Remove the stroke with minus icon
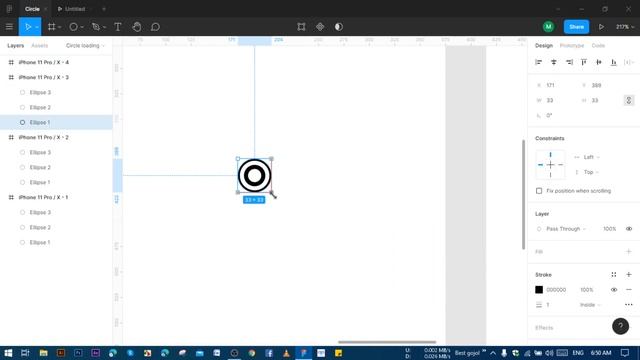The width and height of the screenshot is (640, 360). click(x=629, y=290)
